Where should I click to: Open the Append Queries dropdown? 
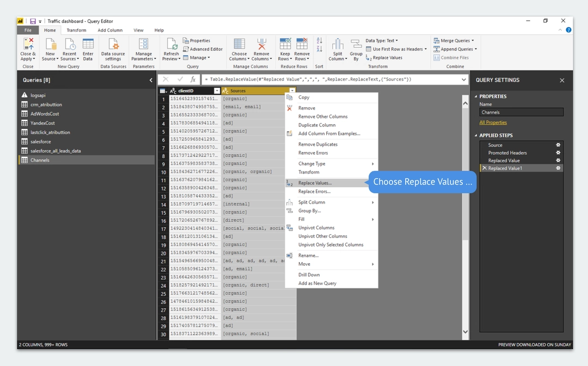476,49
